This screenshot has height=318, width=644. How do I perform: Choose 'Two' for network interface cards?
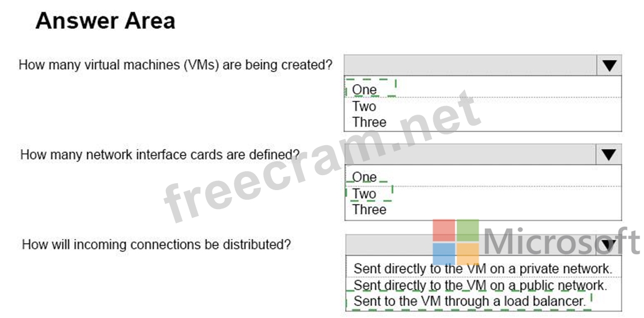pyautogui.click(x=364, y=194)
